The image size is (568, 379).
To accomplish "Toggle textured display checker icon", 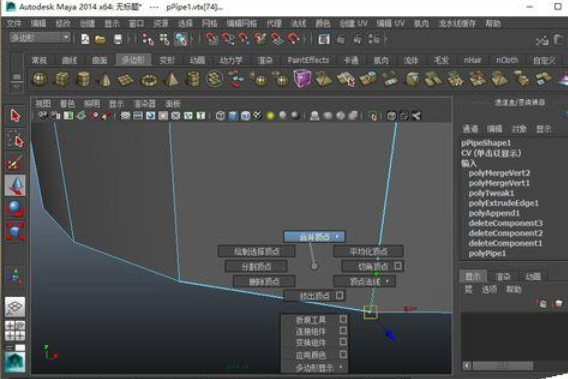I will tap(258, 116).
